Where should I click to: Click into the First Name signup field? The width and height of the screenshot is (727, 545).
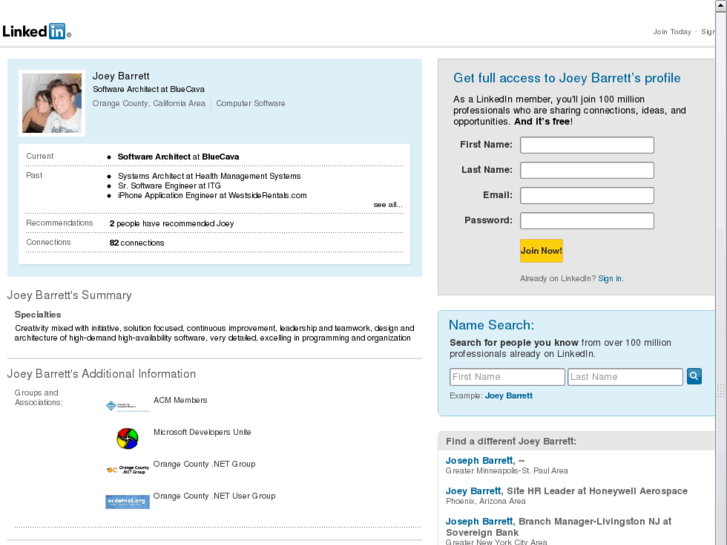pos(587,145)
